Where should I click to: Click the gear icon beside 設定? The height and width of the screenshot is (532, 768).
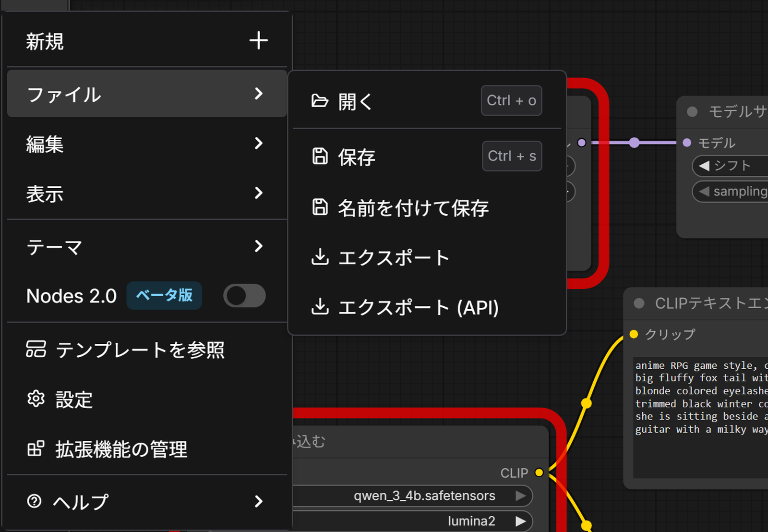pos(36,399)
